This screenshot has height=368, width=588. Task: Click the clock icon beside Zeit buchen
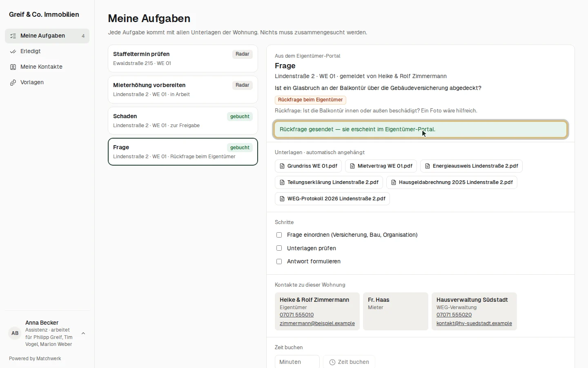pos(332,362)
